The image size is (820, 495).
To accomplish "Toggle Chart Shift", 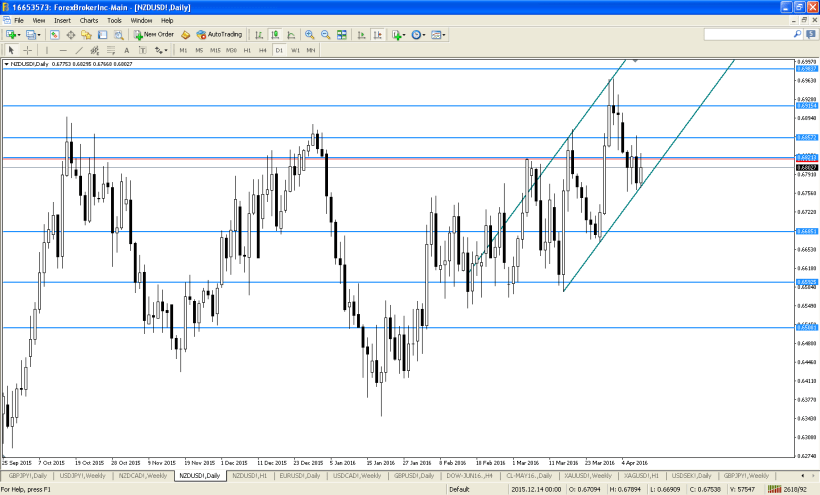I will (378, 34).
